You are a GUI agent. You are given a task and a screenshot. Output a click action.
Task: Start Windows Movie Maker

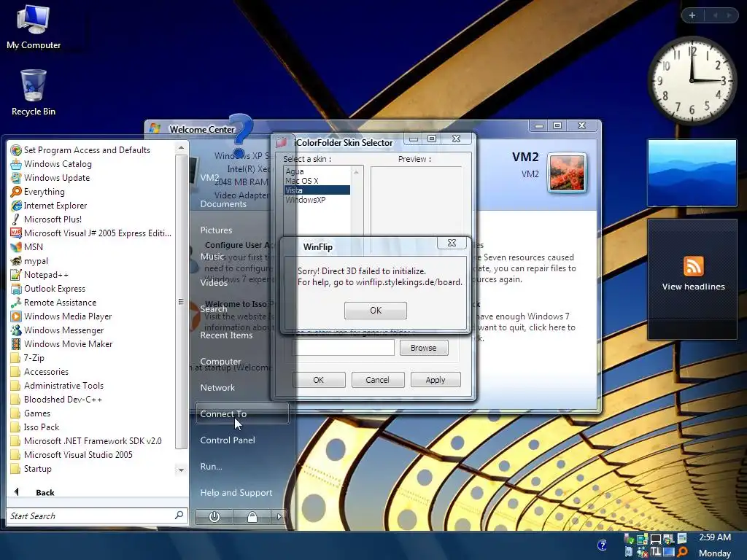(x=61, y=344)
